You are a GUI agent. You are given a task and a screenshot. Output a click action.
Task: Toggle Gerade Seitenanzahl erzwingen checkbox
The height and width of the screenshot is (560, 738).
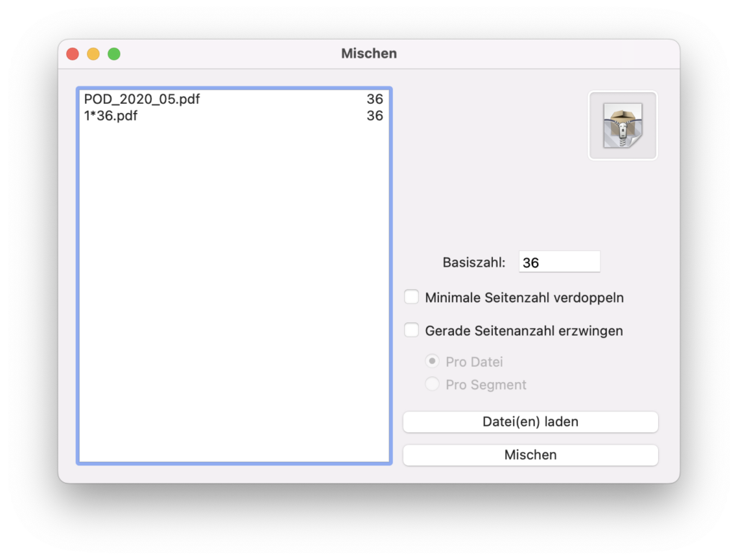pyautogui.click(x=412, y=330)
